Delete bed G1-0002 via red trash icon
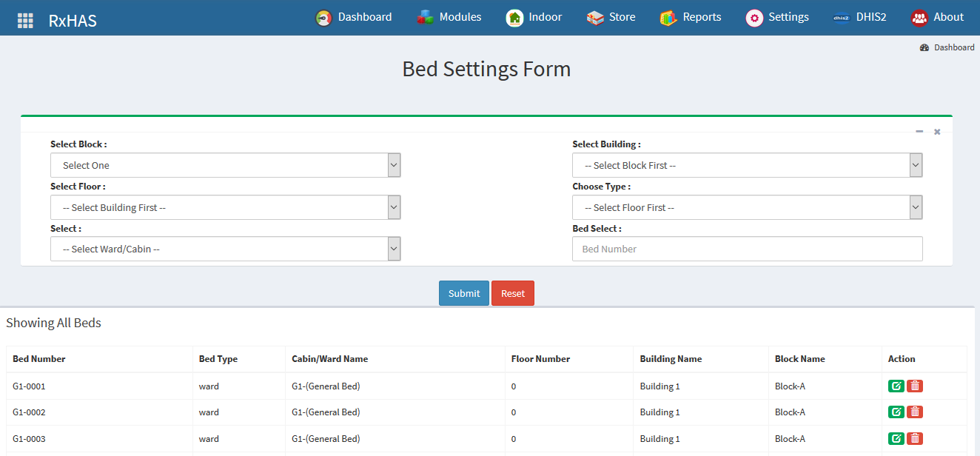The width and height of the screenshot is (980, 456). pos(915,412)
